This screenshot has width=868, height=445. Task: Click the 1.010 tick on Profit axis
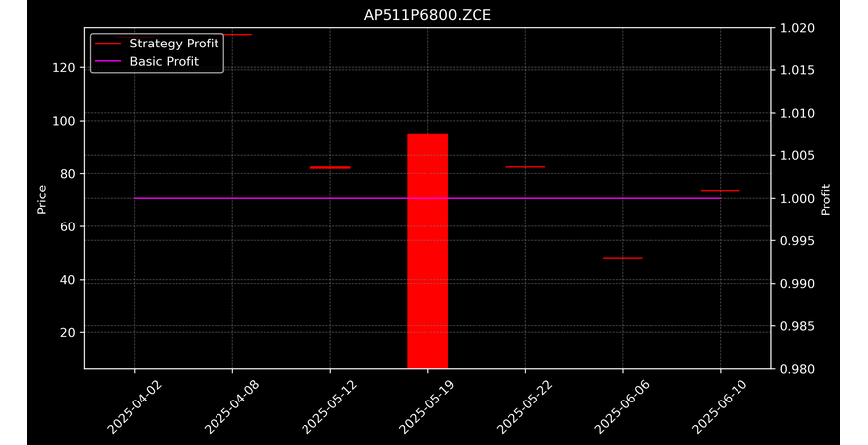[797, 113]
